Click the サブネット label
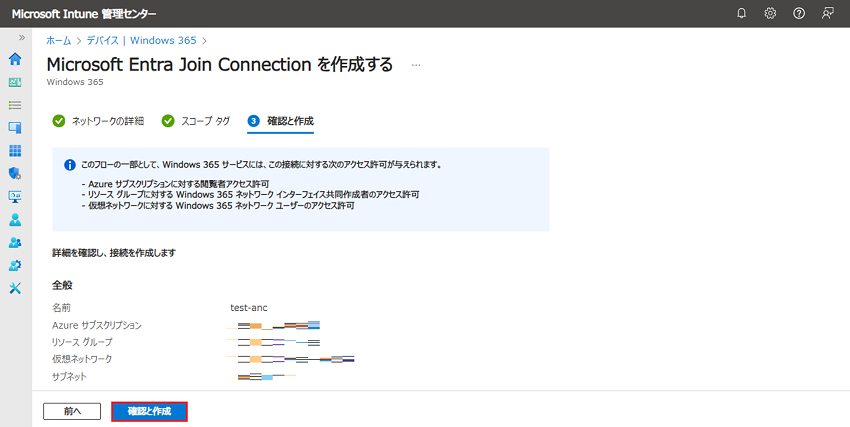 click(69, 376)
